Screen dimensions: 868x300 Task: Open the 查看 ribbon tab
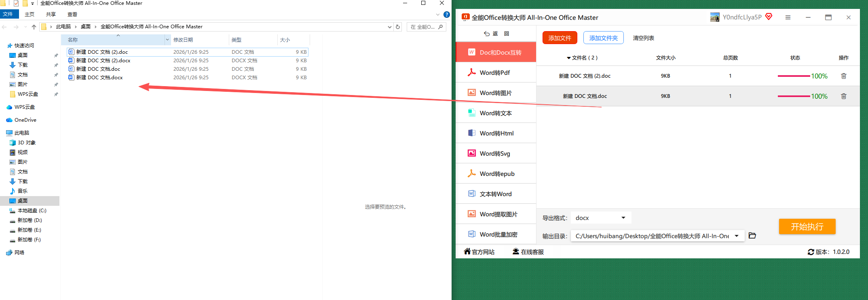(72, 15)
